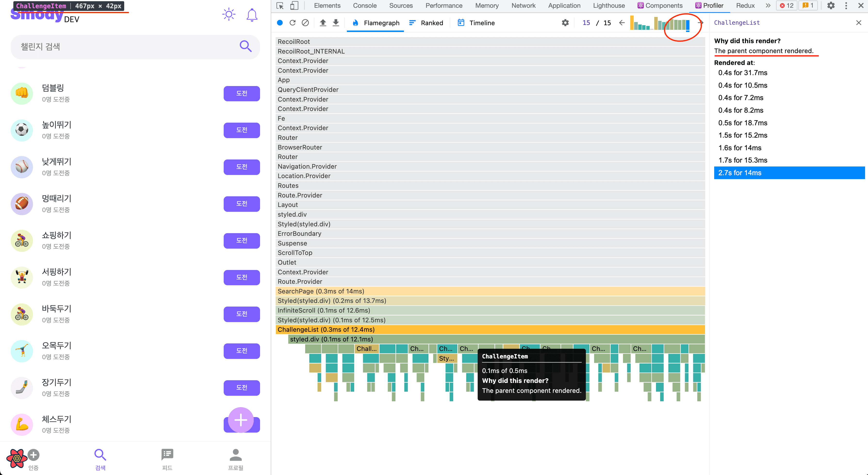Activate the inspect element picker

(280, 5)
